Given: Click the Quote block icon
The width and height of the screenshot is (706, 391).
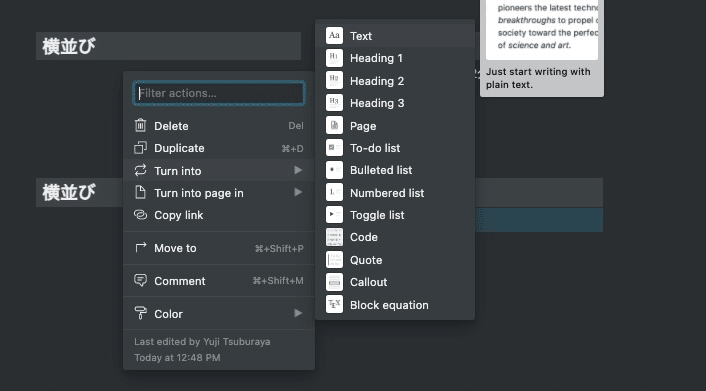Looking at the screenshot, I should 334,259.
